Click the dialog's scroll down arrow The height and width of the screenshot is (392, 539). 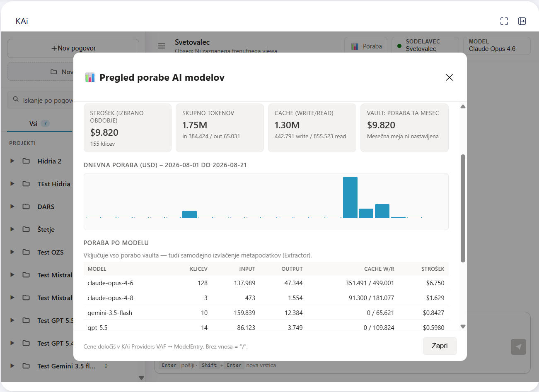pos(463,327)
